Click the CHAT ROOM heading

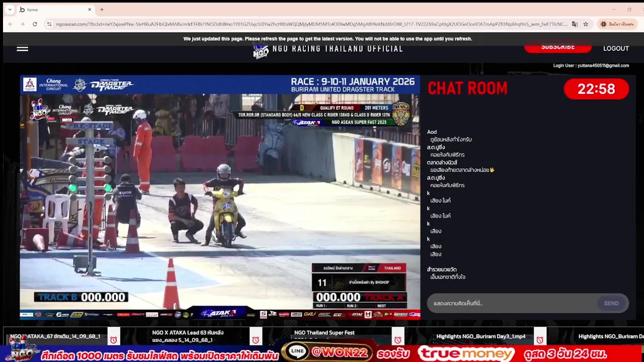click(x=467, y=88)
